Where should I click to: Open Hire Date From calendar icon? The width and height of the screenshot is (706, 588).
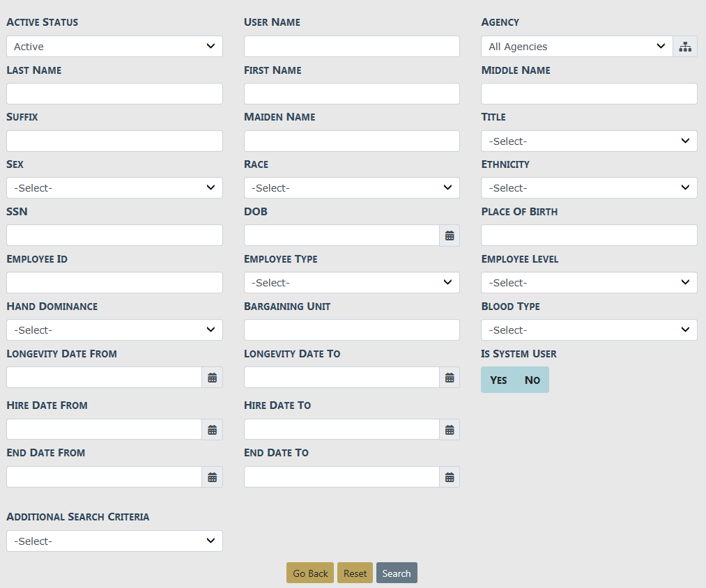click(212, 429)
